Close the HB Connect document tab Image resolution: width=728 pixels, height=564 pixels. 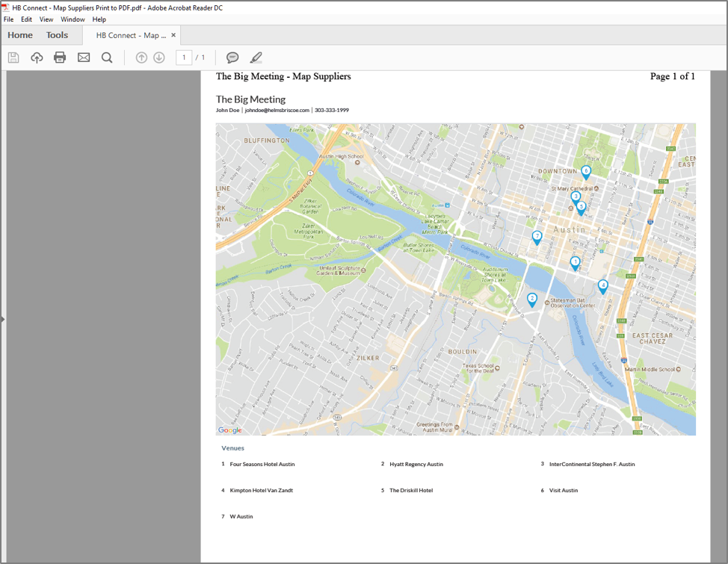(173, 35)
